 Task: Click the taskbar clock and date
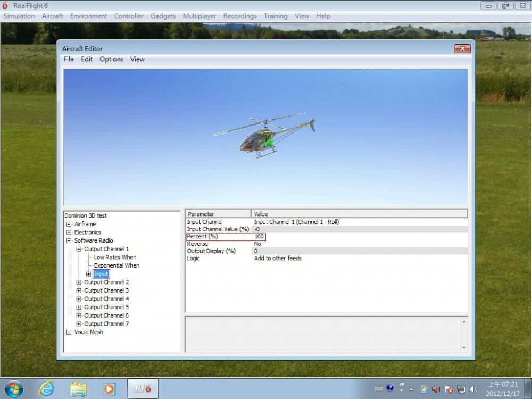point(503,389)
